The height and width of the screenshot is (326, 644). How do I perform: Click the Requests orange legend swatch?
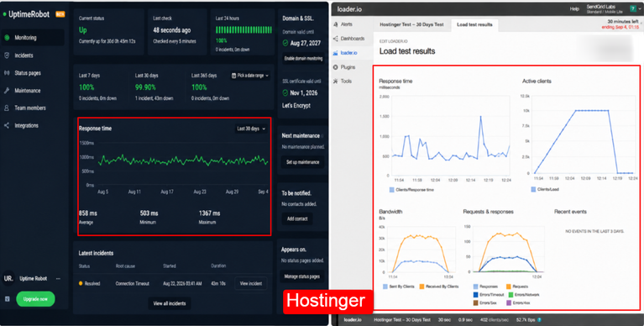coord(509,287)
